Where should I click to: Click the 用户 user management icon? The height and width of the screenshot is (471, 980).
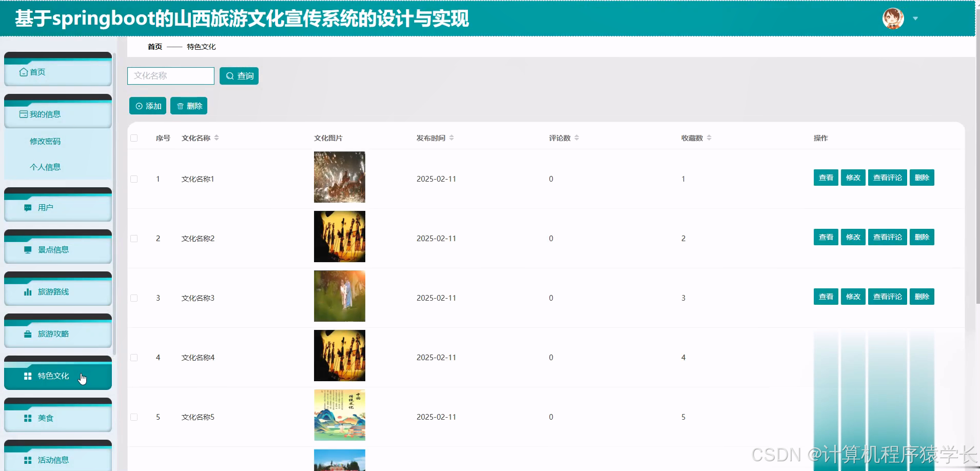point(28,208)
